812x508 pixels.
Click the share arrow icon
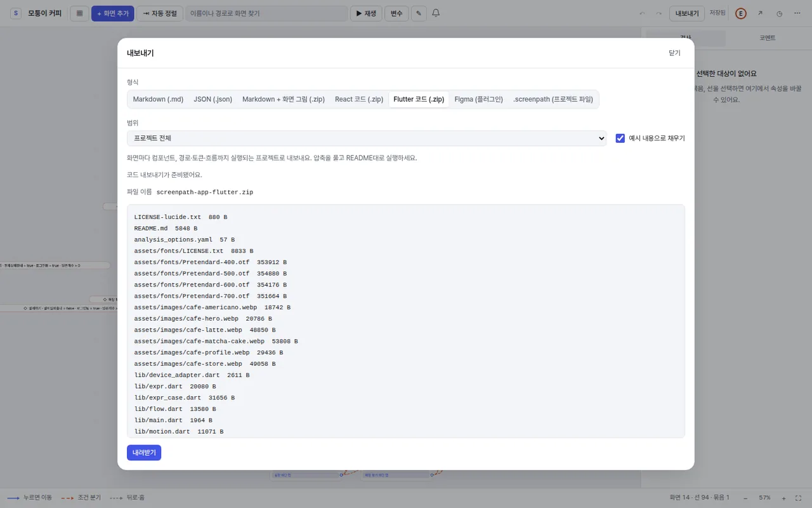(760, 13)
